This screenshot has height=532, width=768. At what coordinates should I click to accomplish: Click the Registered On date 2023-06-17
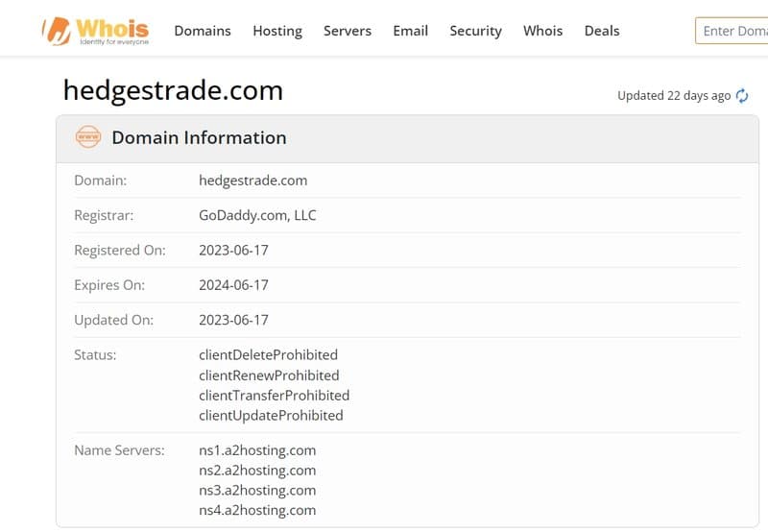[x=233, y=250]
